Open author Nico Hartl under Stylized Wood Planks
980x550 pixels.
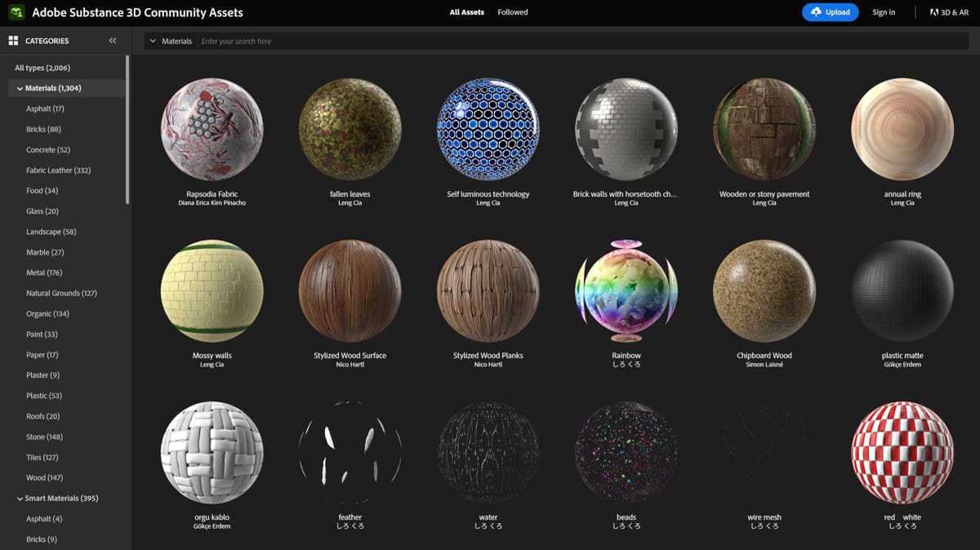[x=488, y=365]
